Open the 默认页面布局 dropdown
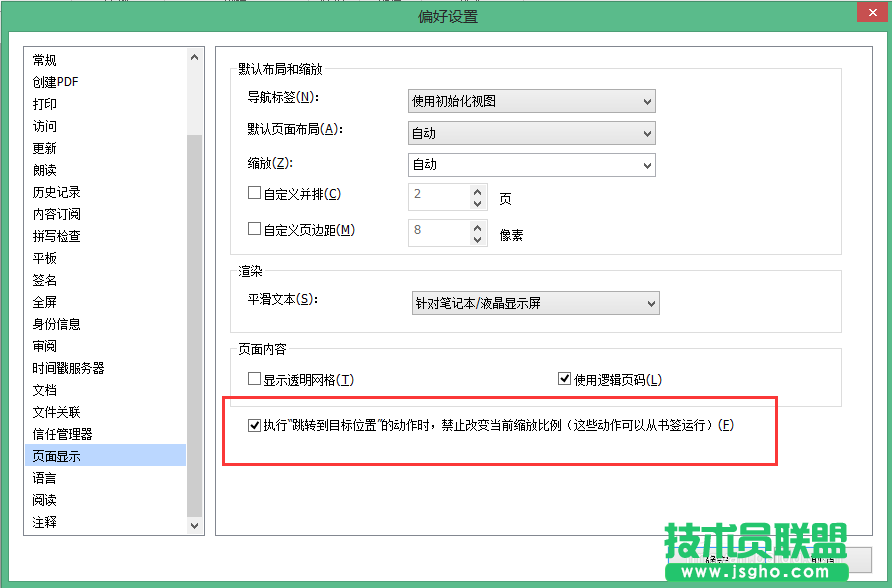892x588 pixels. coord(531,133)
